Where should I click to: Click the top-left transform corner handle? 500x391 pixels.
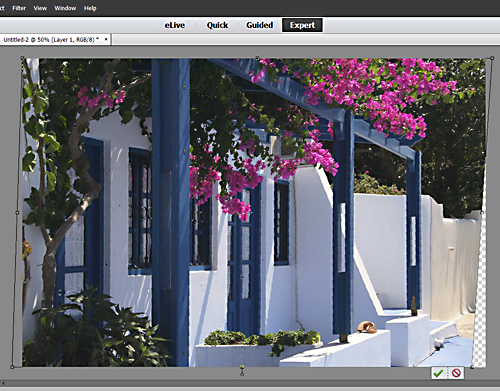pyautogui.click(x=22, y=58)
